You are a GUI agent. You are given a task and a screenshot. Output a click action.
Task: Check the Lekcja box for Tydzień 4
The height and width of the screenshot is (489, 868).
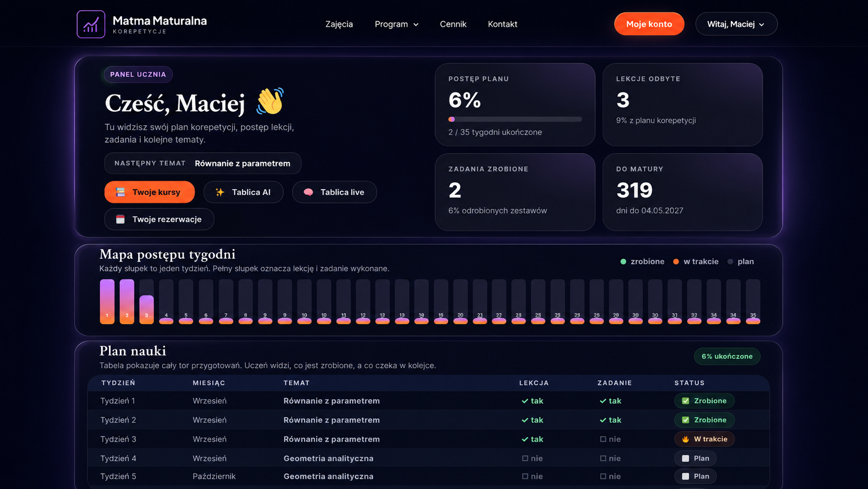(525, 458)
